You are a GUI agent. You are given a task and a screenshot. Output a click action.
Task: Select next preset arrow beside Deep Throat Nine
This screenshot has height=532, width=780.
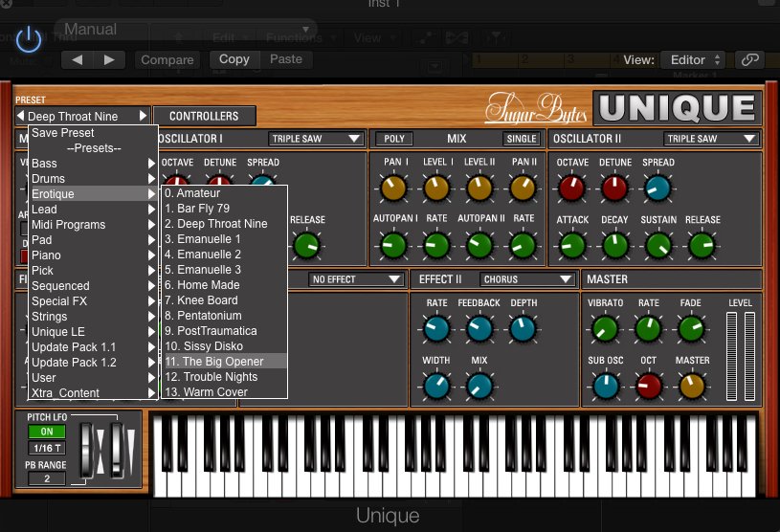pos(144,116)
